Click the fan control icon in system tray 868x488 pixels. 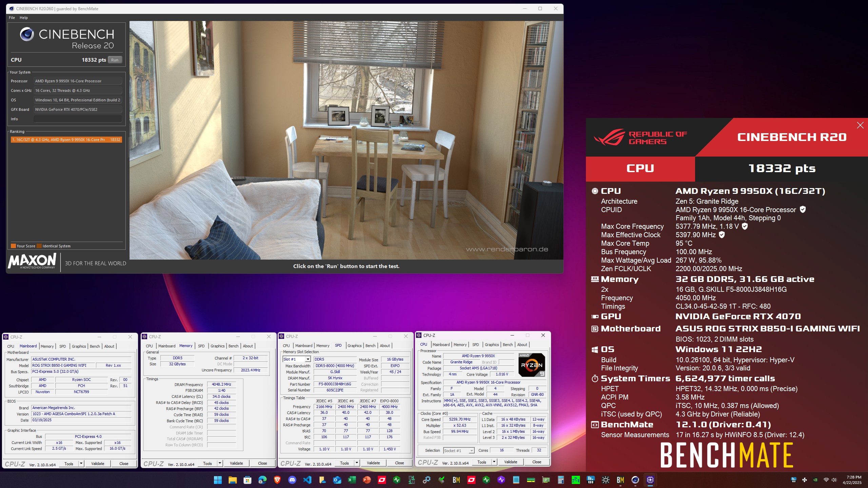805,480
